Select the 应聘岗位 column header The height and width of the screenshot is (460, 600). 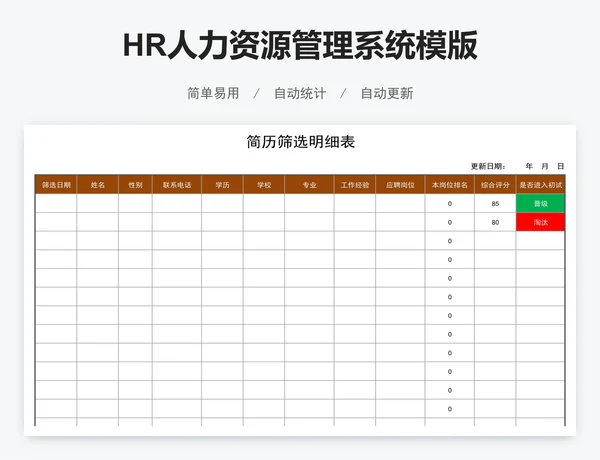click(400, 185)
